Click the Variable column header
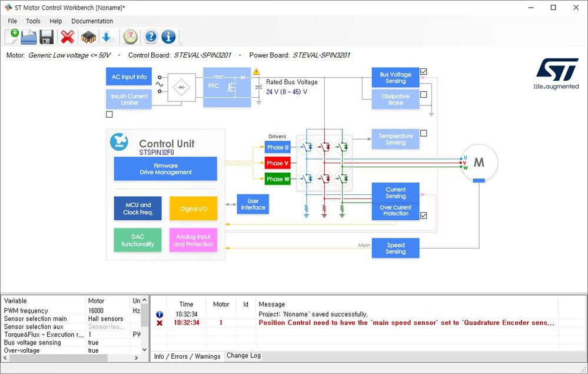Viewport: 588px width, 374px height. click(x=44, y=301)
